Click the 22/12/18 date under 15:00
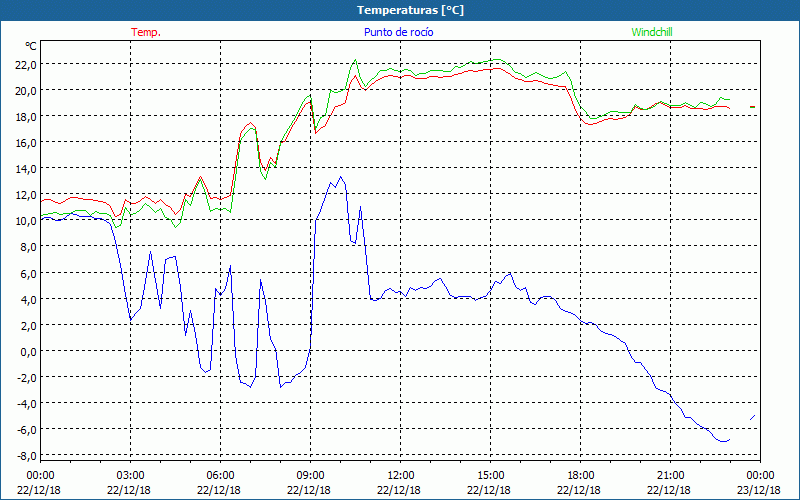 (x=490, y=490)
